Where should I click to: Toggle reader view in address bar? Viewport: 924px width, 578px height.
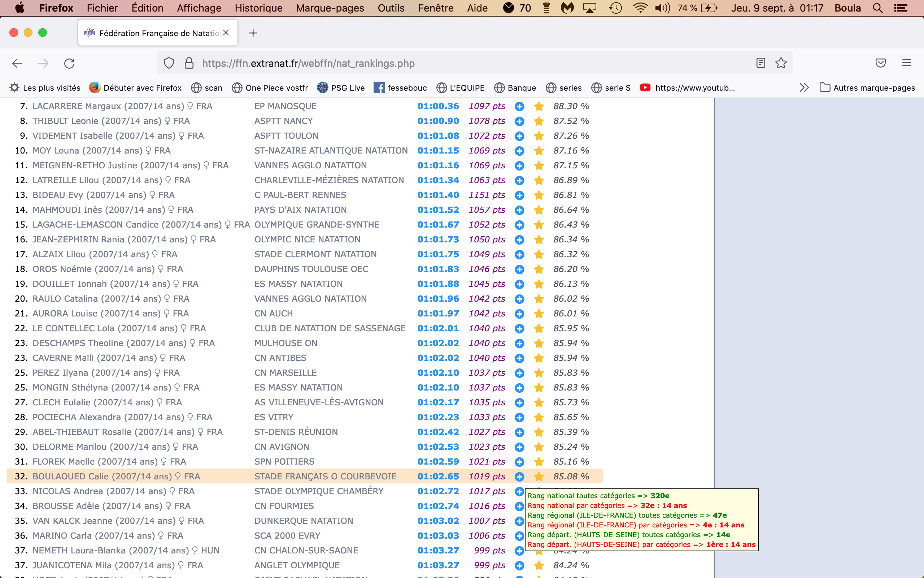pyautogui.click(x=760, y=63)
